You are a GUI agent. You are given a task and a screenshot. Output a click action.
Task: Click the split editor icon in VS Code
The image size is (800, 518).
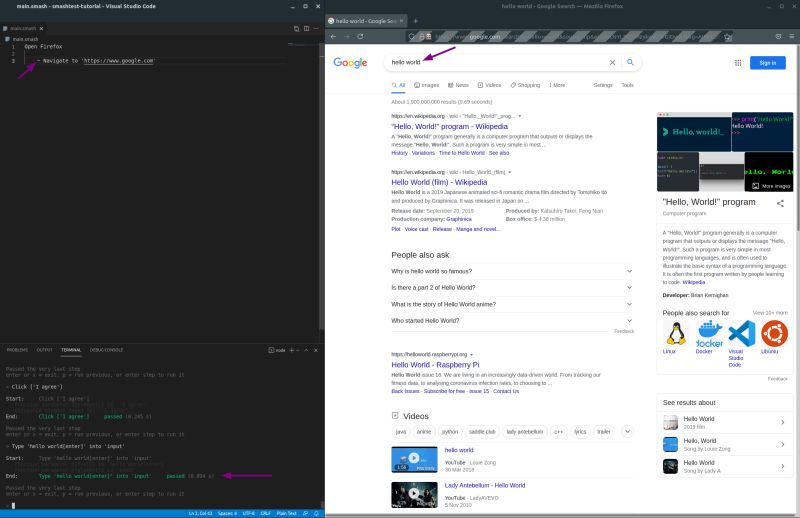tap(306, 29)
